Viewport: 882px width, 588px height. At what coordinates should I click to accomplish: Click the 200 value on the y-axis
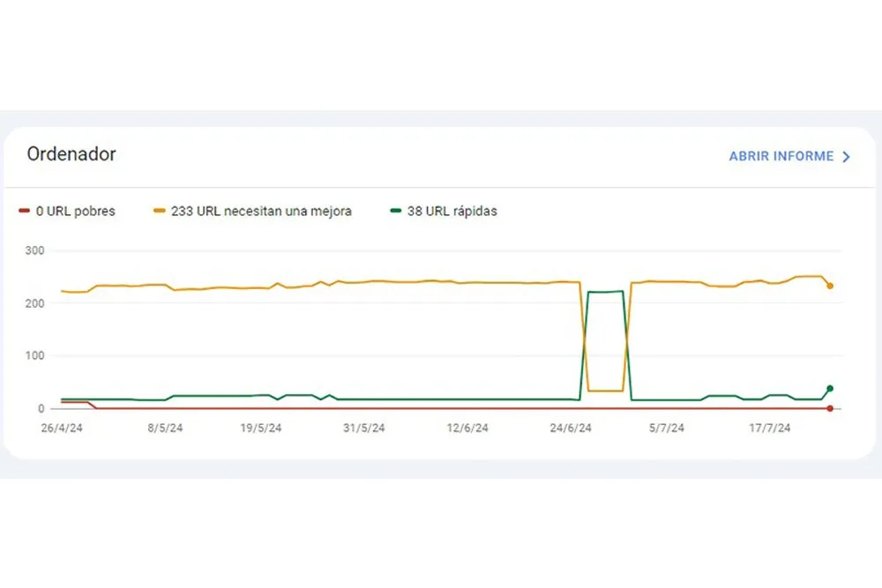pyautogui.click(x=35, y=303)
